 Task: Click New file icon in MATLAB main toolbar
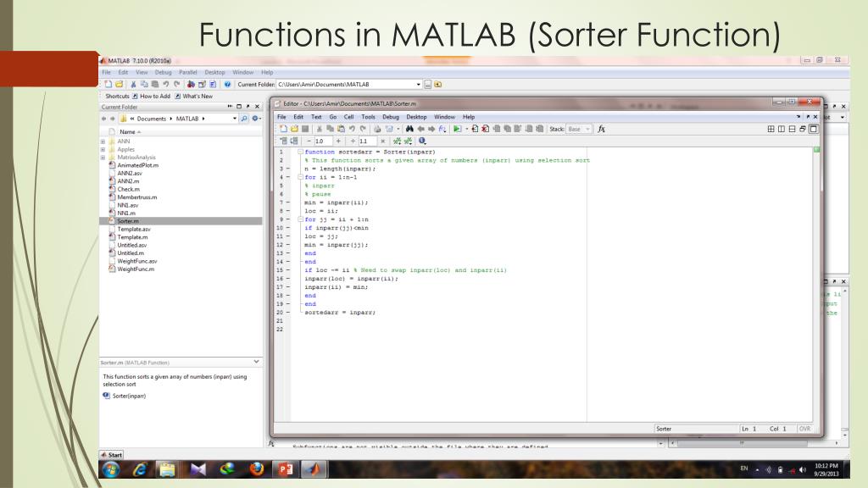click(108, 84)
